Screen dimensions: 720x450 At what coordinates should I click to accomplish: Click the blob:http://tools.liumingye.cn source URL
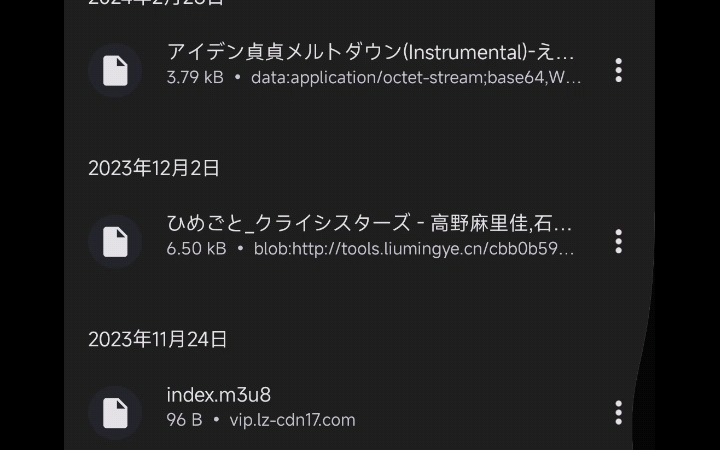pos(414,248)
